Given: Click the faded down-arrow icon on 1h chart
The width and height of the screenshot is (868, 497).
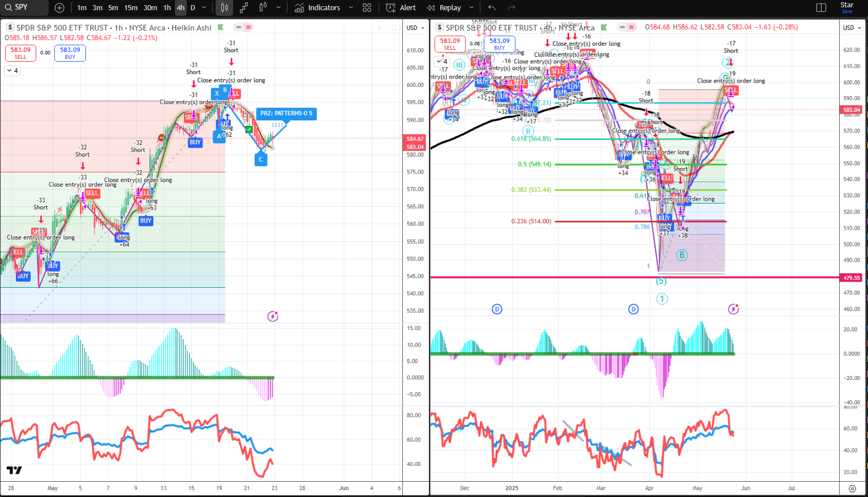Looking at the screenshot, I should [x=379, y=27].
